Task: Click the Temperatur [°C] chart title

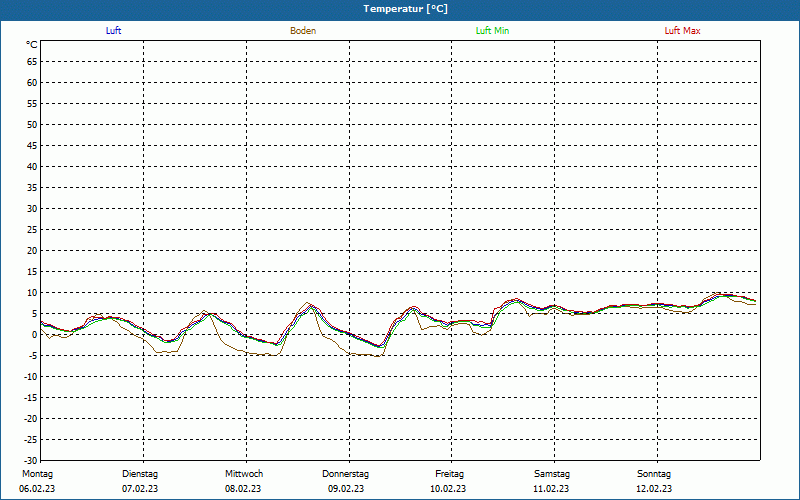Action: point(406,9)
